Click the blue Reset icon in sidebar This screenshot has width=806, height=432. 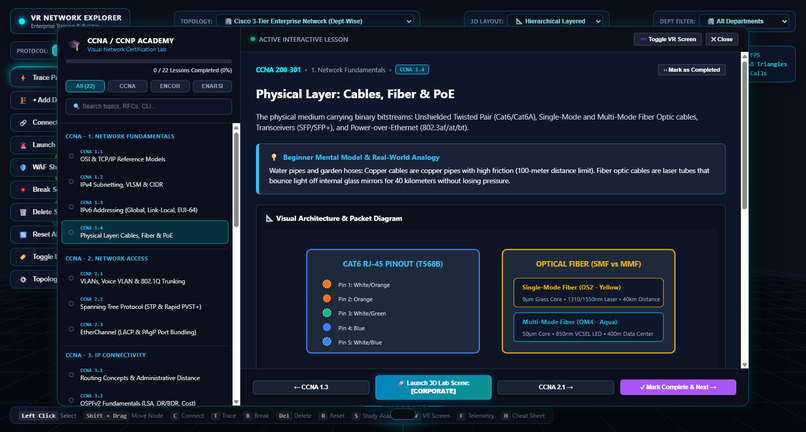pyautogui.click(x=23, y=235)
